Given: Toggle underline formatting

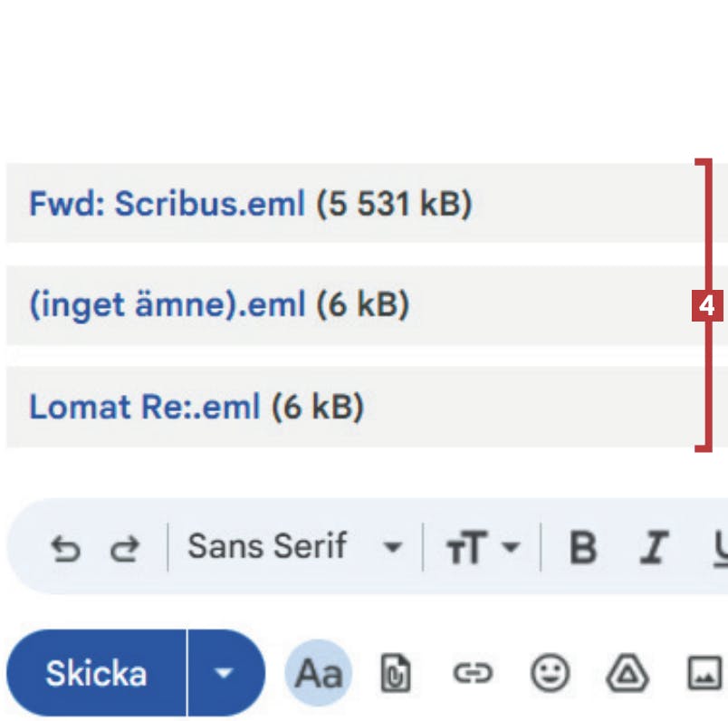Looking at the screenshot, I should [x=721, y=547].
